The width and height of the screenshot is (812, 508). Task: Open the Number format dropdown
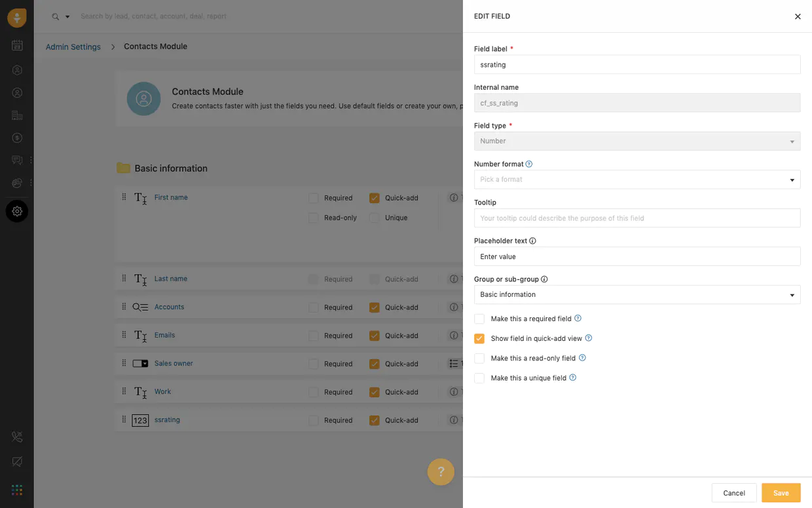tap(637, 180)
